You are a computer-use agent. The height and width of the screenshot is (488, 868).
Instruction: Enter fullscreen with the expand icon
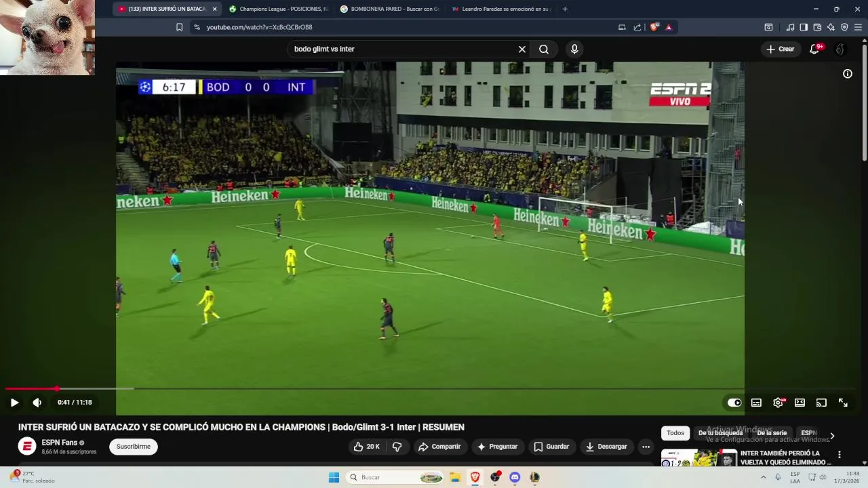coord(843,403)
